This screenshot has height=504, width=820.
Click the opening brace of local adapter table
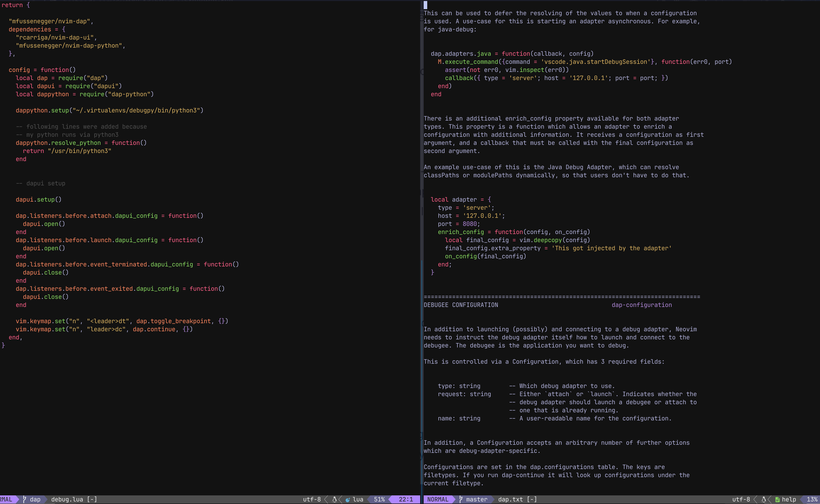tap(489, 200)
